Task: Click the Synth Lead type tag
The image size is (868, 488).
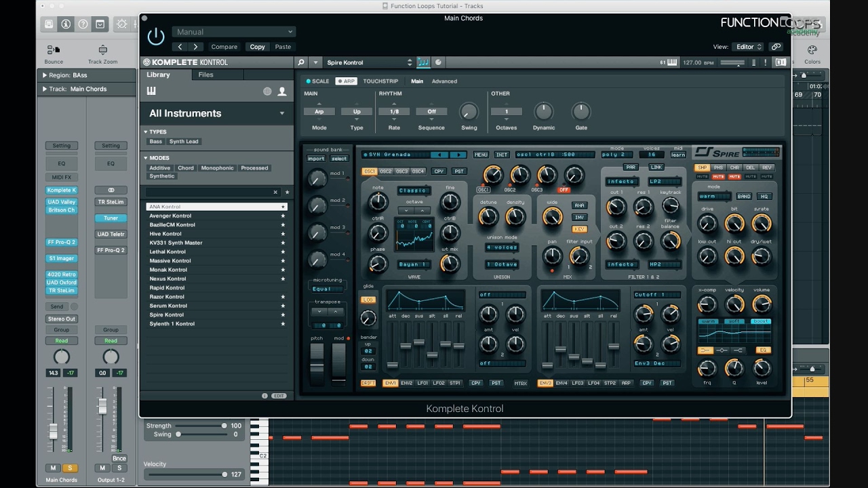Action: [x=184, y=142]
